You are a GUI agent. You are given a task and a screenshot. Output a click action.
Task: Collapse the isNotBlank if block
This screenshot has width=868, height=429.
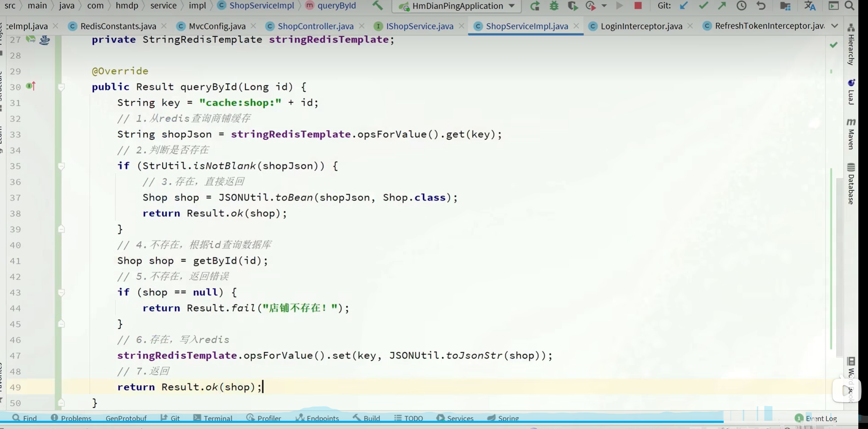(x=61, y=166)
